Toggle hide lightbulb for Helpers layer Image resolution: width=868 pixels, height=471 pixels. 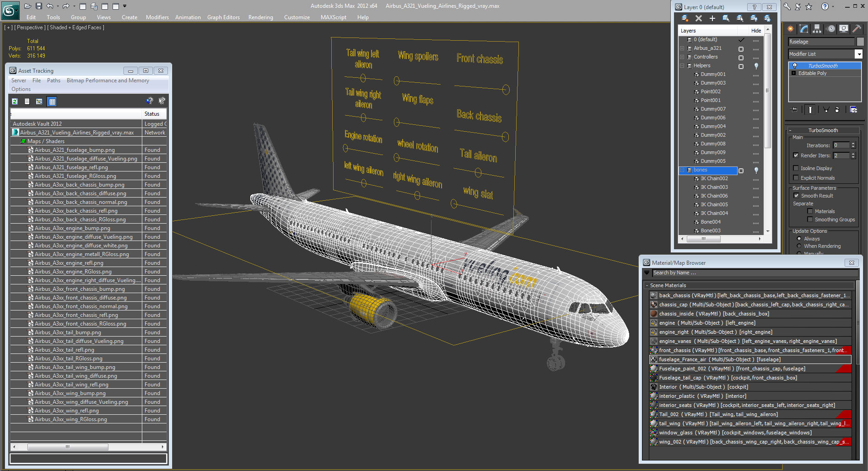point(756,66)
